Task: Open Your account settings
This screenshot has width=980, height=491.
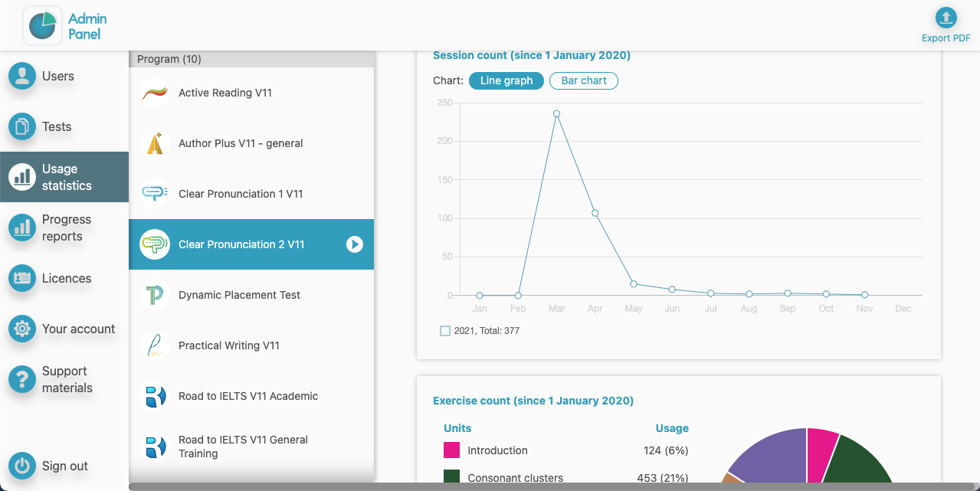Action: click(64, 329)
